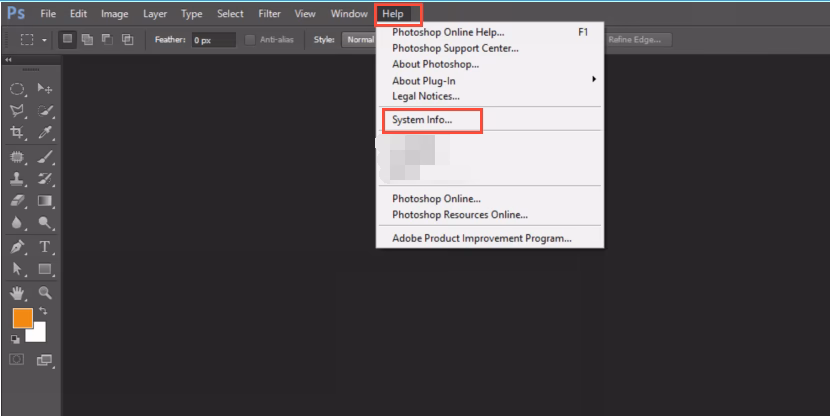Open the Image menu
This screenshot has width=830, height=416.
pyautogui.click(x=115, y=14)
